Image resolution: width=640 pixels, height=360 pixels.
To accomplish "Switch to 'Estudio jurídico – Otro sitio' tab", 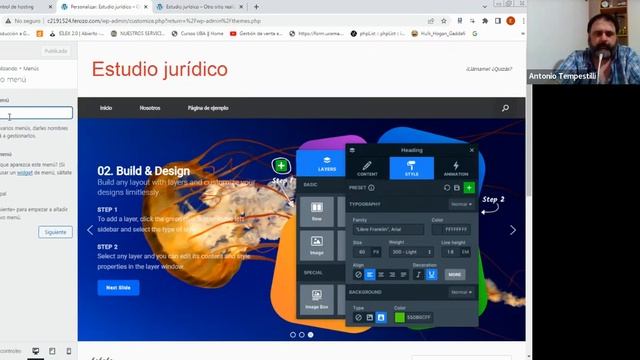I will (x=200, y=7).
